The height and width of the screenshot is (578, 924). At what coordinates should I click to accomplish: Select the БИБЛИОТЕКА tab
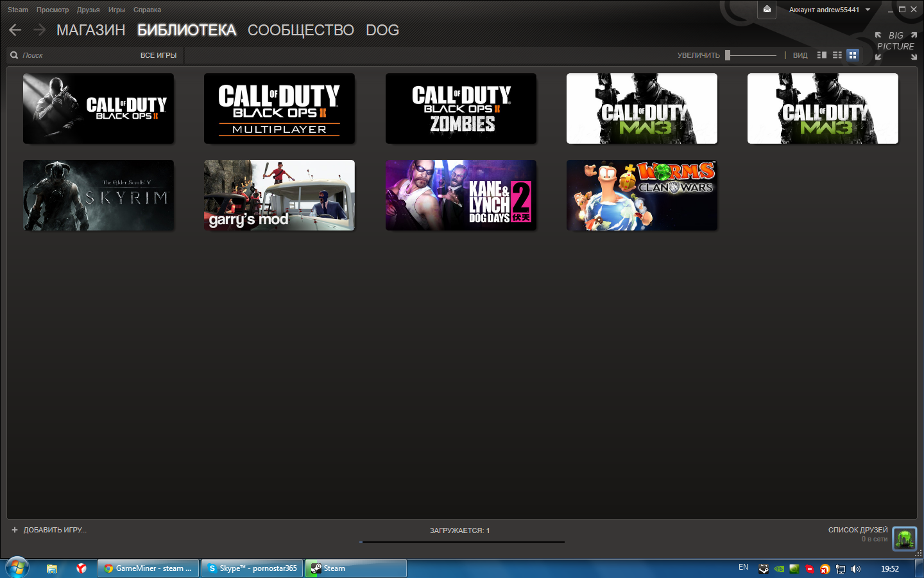coord(187,30)
